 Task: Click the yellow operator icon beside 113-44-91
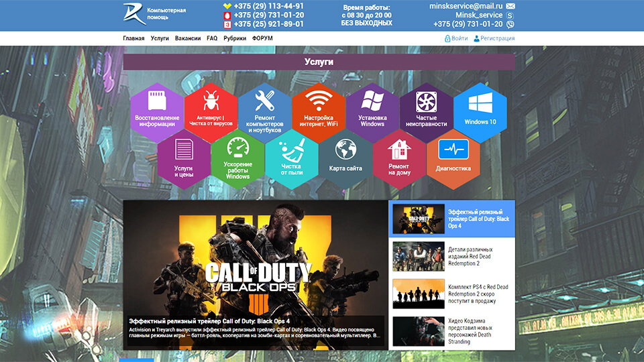227,6
